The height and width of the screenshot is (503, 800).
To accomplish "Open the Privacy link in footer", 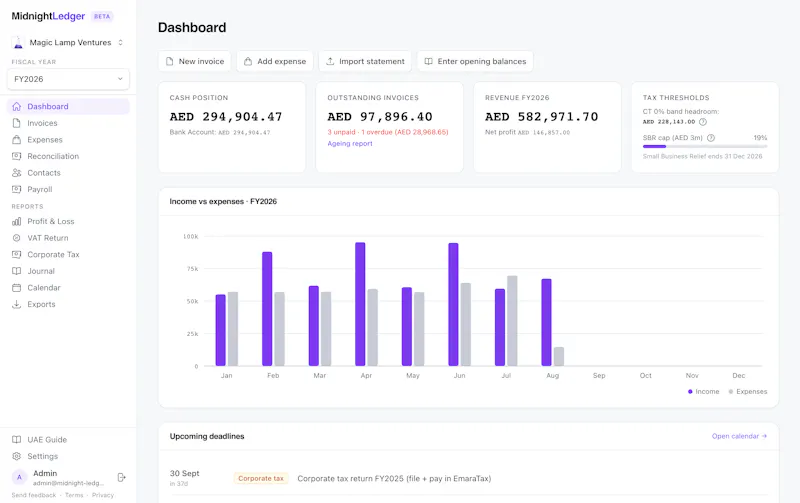I will pyautogui.click(x=103, y=495).
